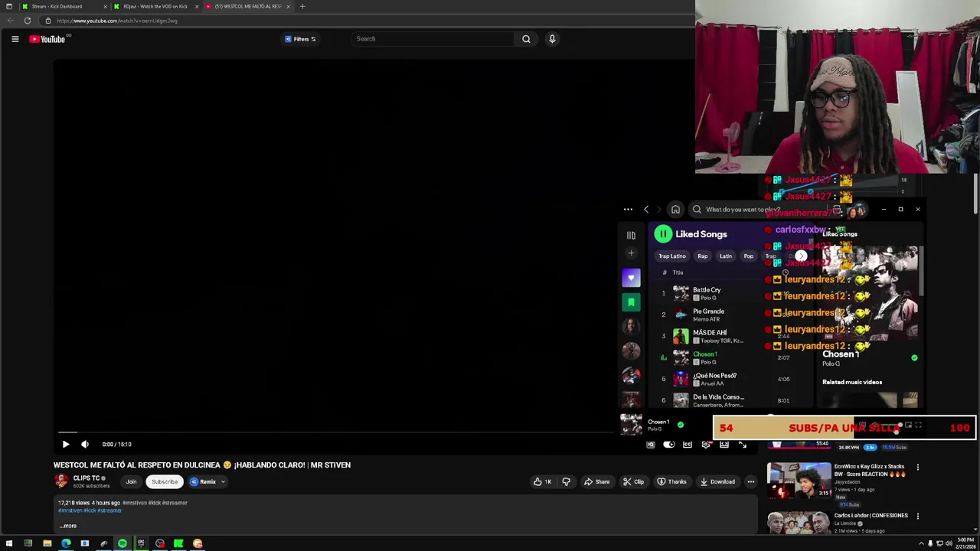Go back in Spotify navigation
The image size is (980, 551).
coord(646,210)
